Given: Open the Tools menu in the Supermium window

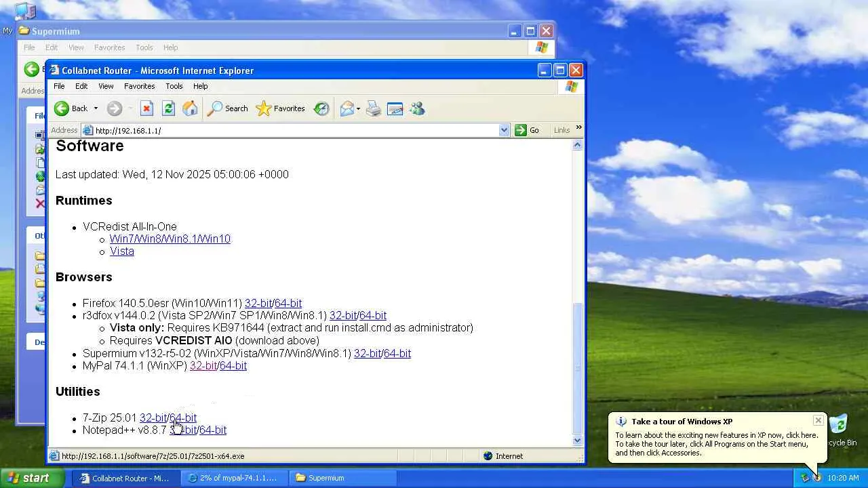Looking at the screenshot, I should point(144,47).
